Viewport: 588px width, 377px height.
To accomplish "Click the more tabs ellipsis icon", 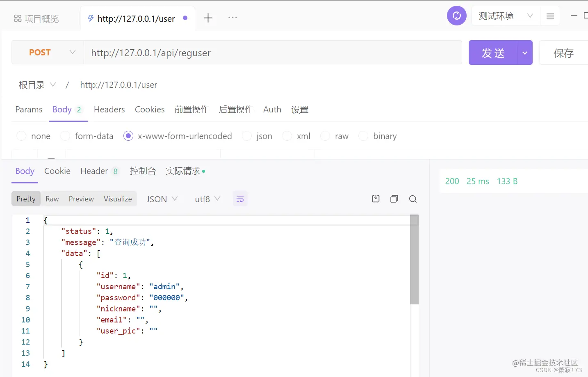I will [232, 18].
